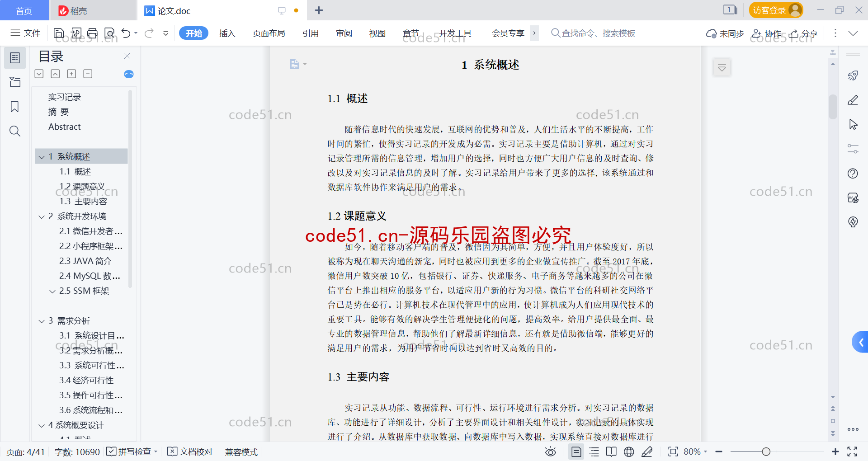Open the help question mark icon
The image size is (868, 461).
[853, 173]
